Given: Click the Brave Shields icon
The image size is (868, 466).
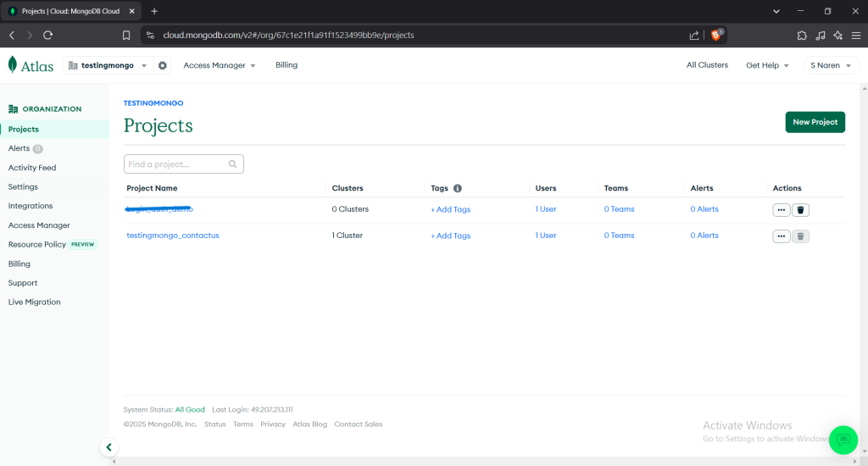Looking at the screenshot, I should click(x=716, y=35).
